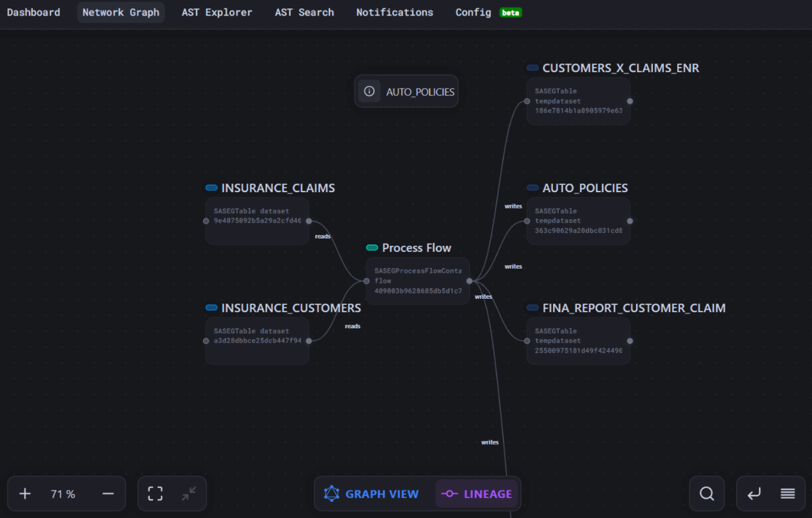This screenshot has width=812, height=518.
Task: Click the output handle on Process Flow node
Action: pyautogui.click(x=469, y=281)
